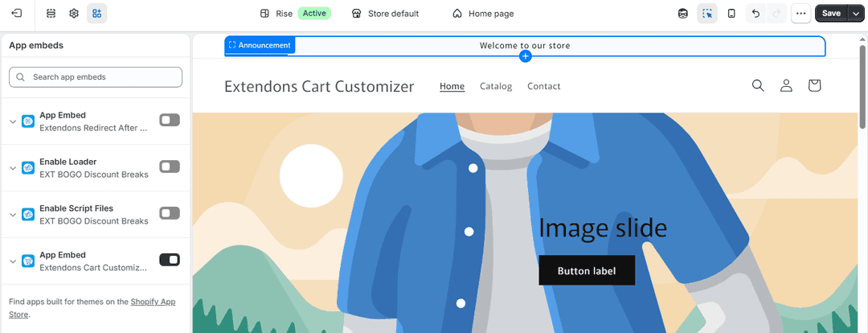868x333 pixels.
Task: Click the App embeds panel heading
Action: click(x=36, y=45)
